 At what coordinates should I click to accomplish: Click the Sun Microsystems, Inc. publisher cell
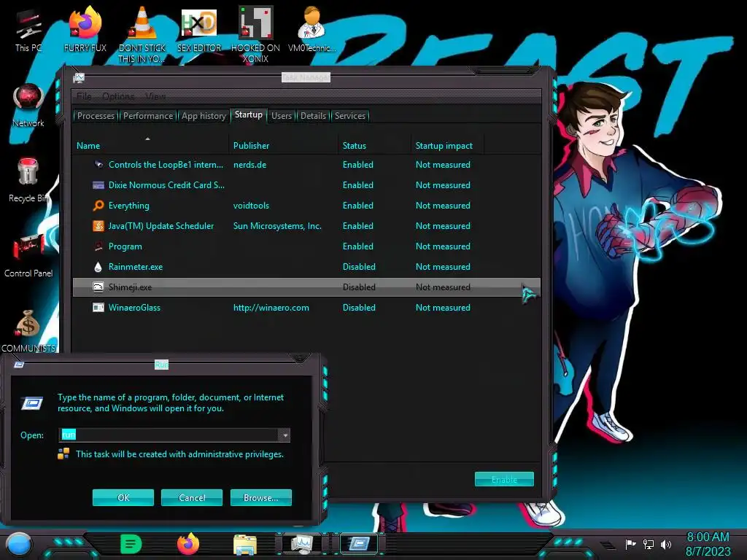click(277, 226)
